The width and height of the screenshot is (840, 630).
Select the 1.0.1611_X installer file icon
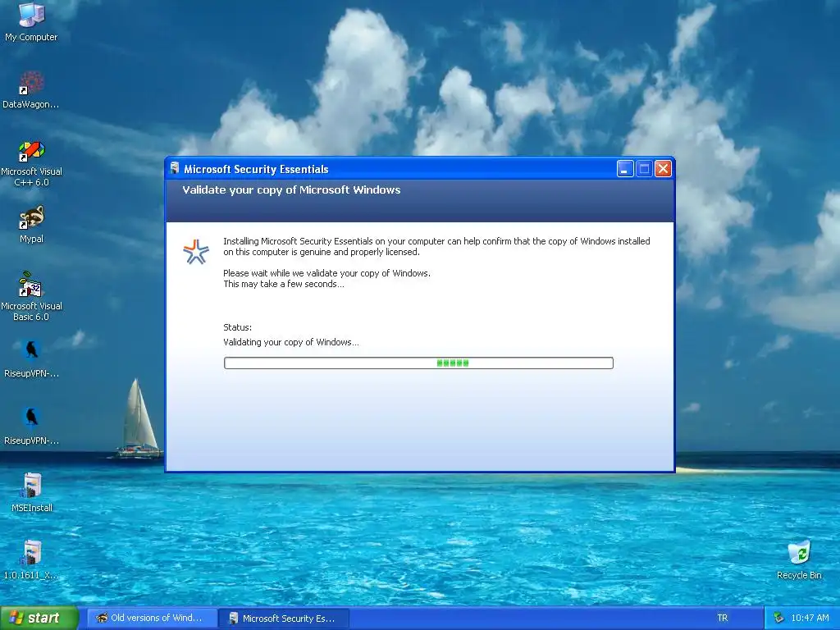tap(31, 554)
